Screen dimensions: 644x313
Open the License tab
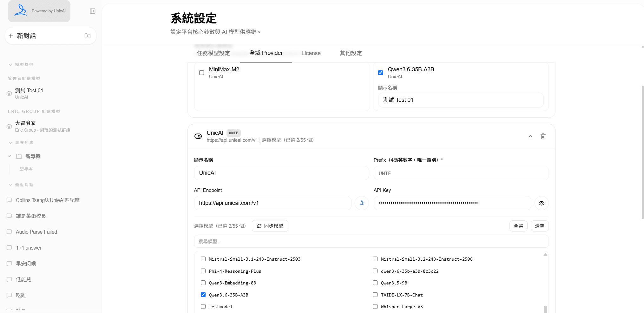pos(311,53)
